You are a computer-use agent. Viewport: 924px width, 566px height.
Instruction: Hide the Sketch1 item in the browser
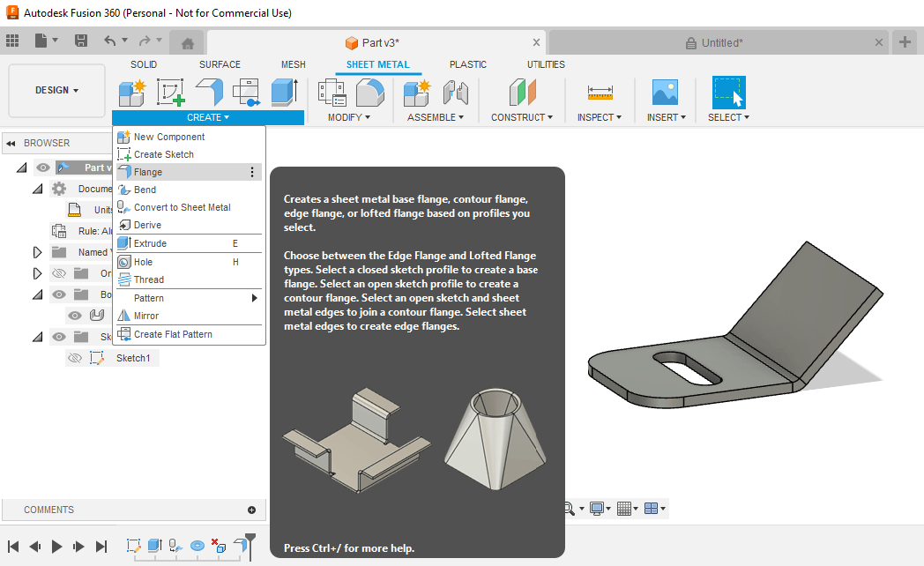(76, 357)
